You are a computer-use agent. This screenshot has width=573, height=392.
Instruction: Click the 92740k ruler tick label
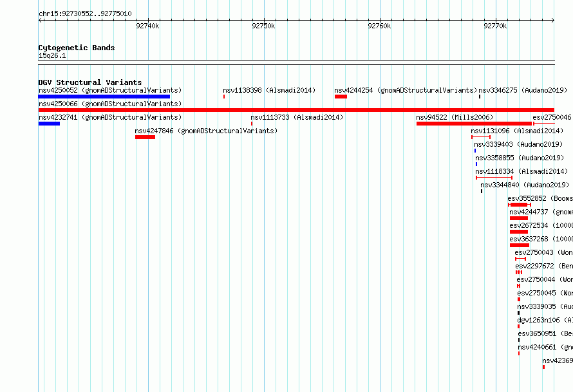[x=147, y=26]
